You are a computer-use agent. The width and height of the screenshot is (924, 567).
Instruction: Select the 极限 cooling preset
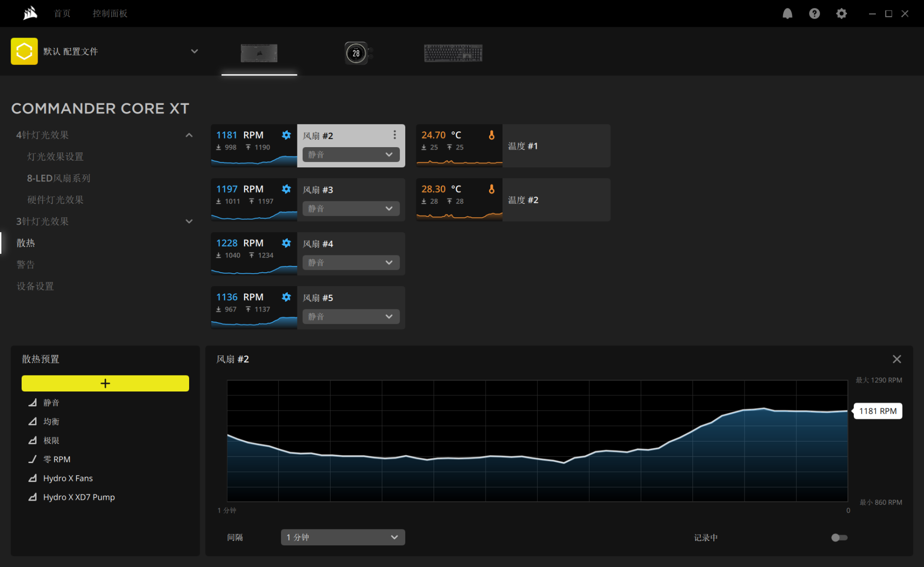coord(51,441)
